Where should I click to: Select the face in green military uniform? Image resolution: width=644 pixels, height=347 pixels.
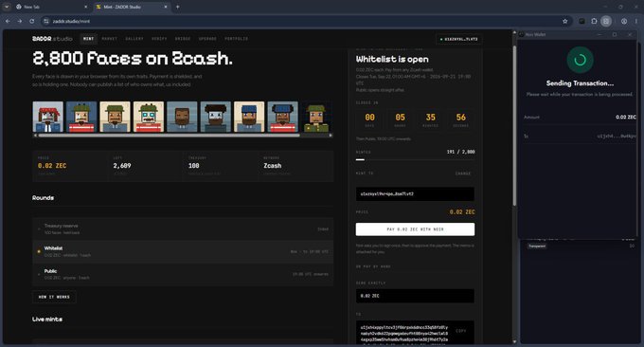(x=316, y=117)
